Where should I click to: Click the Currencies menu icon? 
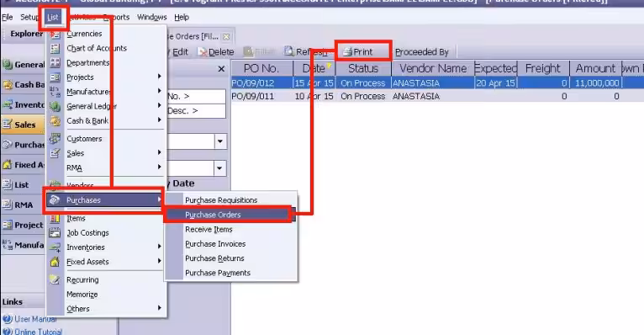click(55, 35)
